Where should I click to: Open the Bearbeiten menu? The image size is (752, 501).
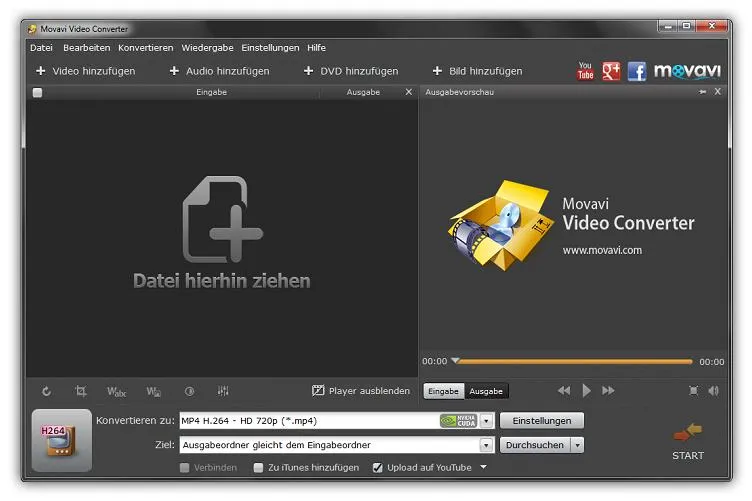pos(87,48)
